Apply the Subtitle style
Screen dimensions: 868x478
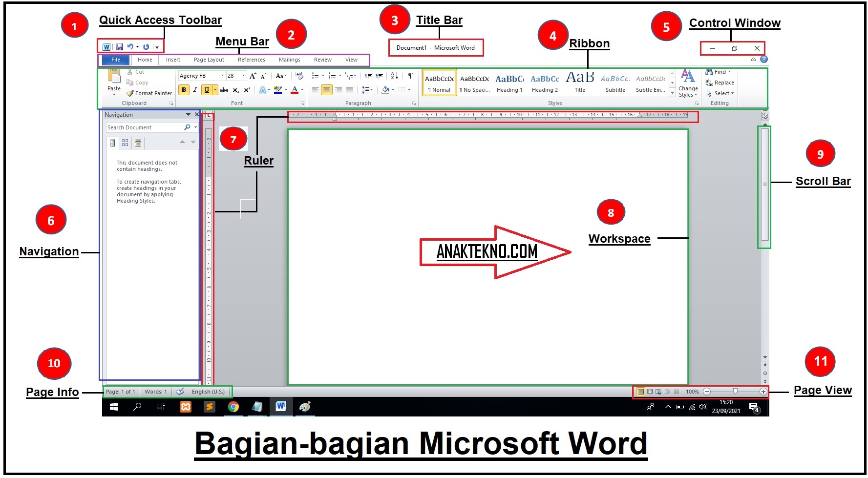tap(615, 83)
